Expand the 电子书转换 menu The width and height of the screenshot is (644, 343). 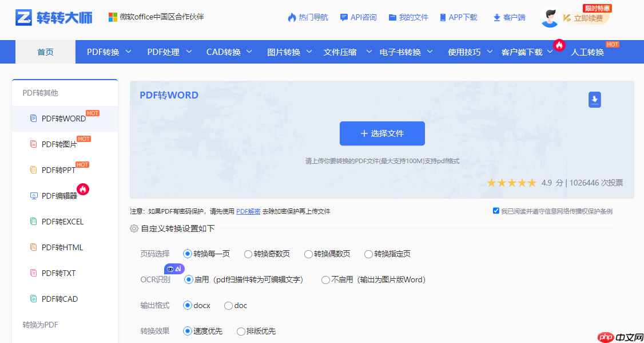coord(400,51)
